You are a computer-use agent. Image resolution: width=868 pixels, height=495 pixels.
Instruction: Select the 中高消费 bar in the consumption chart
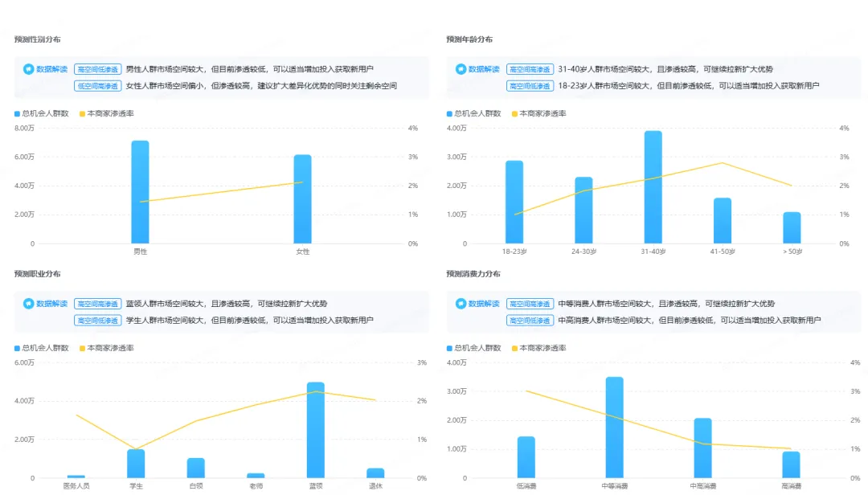pos(703,448)
